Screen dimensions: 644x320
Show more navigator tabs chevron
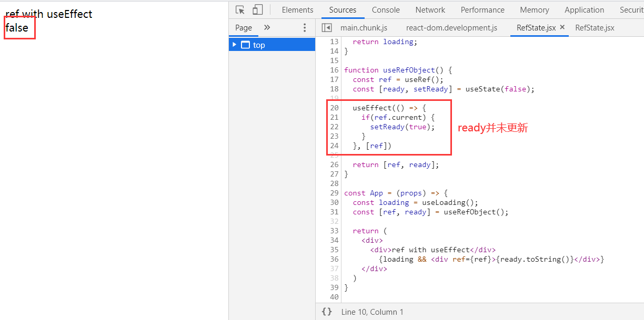(267, 28)
